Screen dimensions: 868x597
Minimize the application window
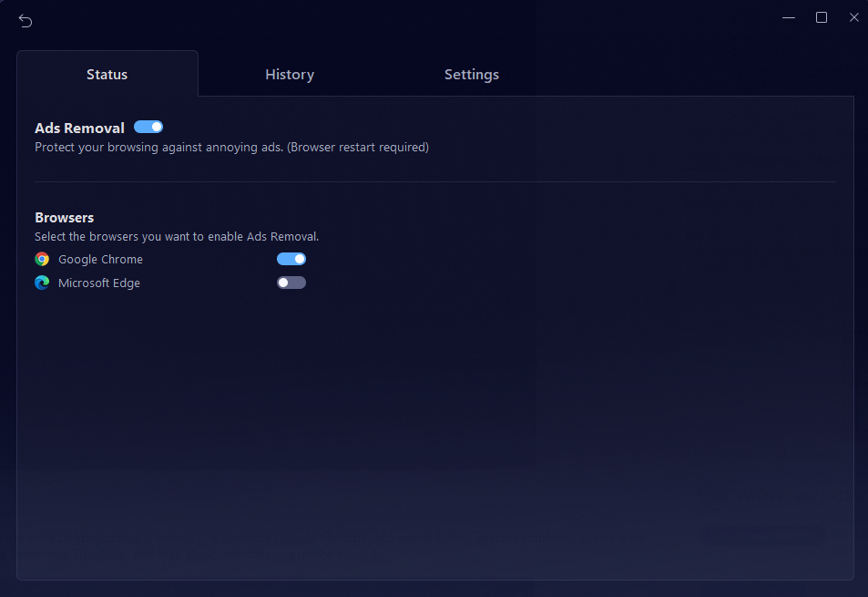[x=789, y=17]
